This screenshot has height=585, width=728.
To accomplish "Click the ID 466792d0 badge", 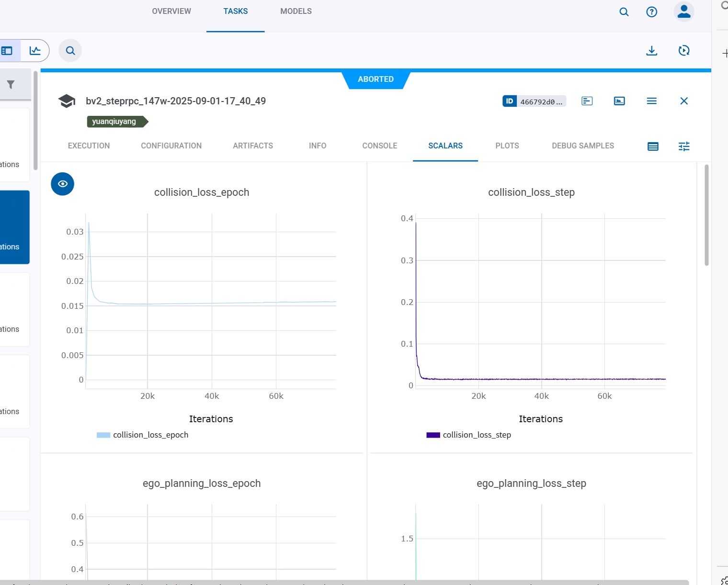I will pos(535,101).
